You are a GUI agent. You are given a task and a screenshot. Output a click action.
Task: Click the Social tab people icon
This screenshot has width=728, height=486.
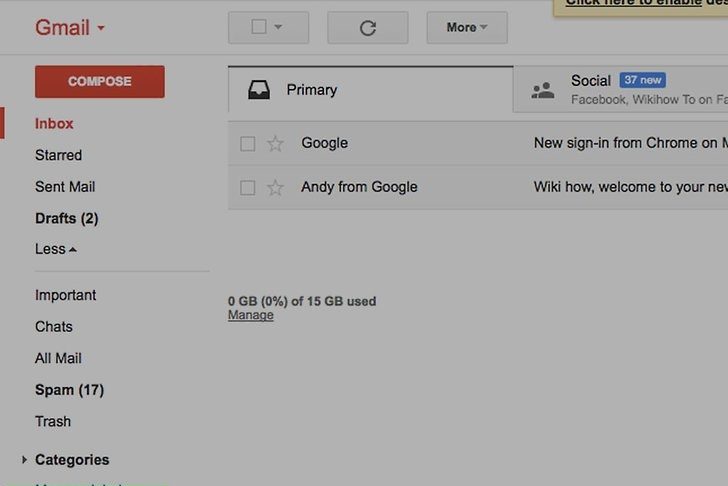tap(543, 90)
